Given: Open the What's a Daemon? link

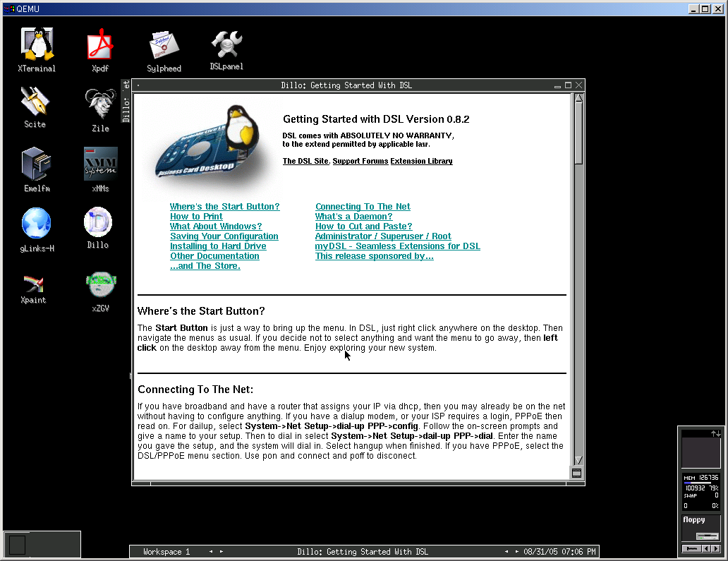Looking at the screenshot, I should [x=354, y=217].
